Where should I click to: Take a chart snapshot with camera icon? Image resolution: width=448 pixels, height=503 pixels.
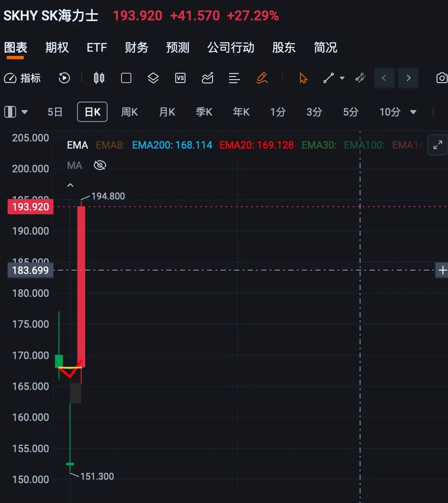pos(442,78)
